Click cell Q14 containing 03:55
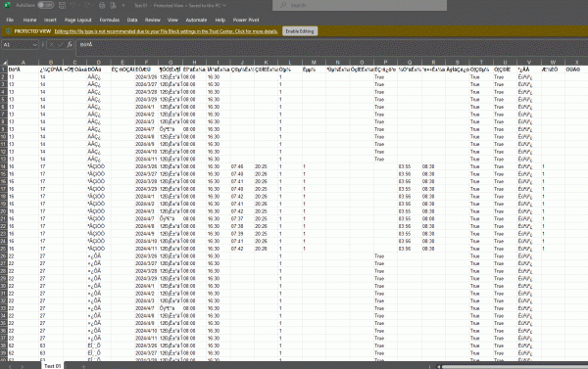The height and width of the screenshot is (369, 588). 410,166
